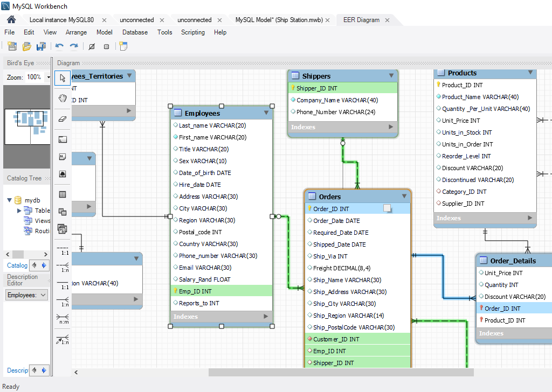552x392 pixels.
Task: Create new document toolbar icon
Action: click(12, 46)
